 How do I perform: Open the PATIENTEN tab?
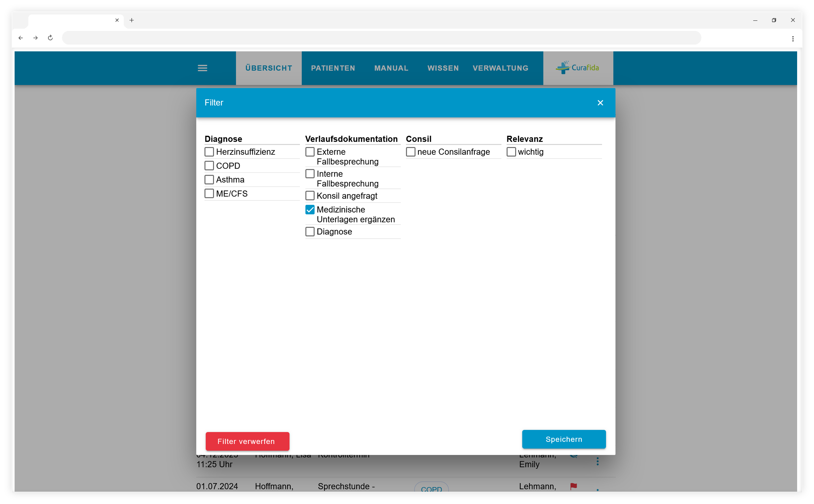[333, 68]
